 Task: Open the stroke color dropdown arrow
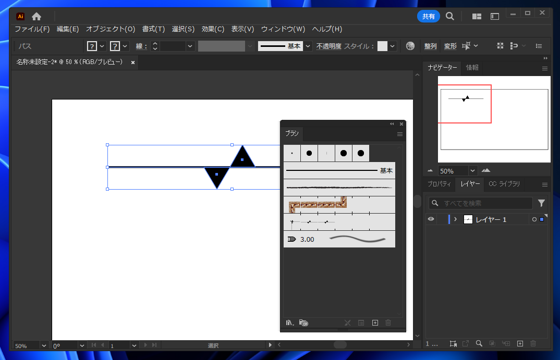(125, 46)
